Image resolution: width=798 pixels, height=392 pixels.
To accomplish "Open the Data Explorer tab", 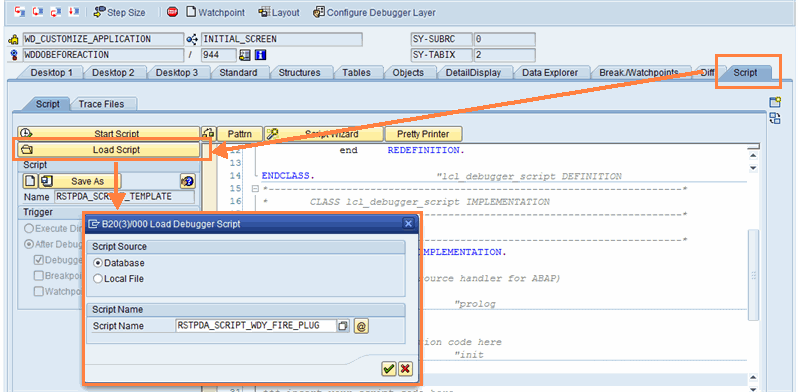I will click(550, 73).
